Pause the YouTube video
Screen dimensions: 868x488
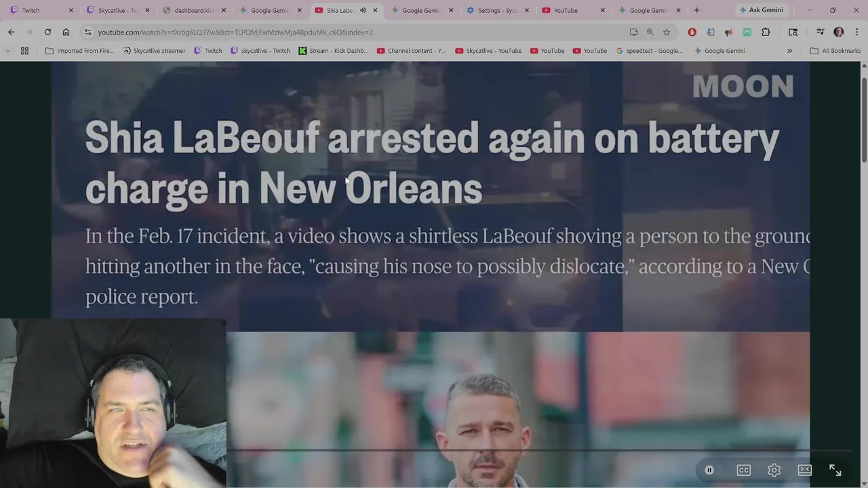(709, 470)
